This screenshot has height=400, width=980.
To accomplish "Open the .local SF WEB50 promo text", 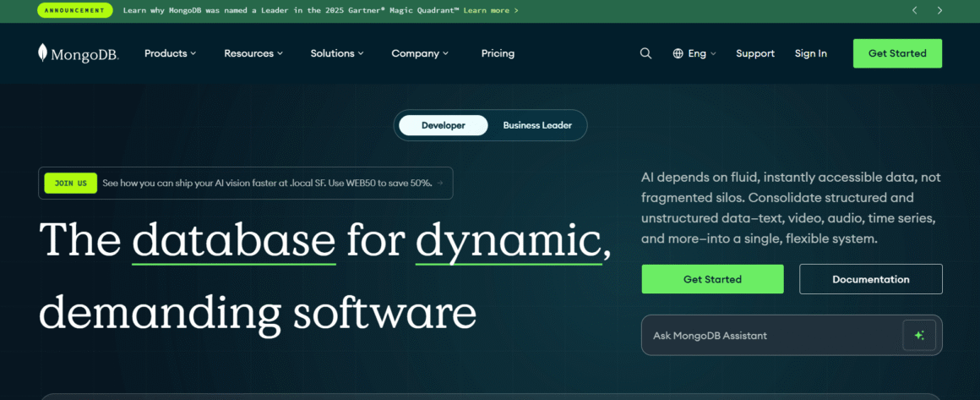I will [x=267, y=184].
